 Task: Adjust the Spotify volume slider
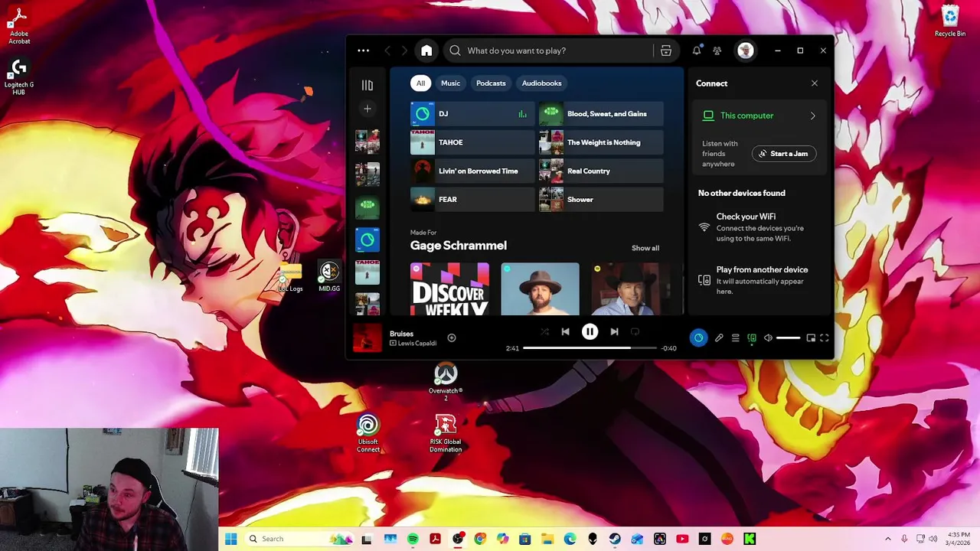(x=788, y=337)
